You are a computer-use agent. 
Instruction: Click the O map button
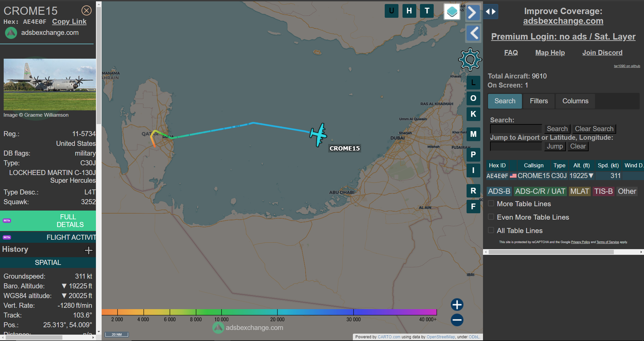(x=473, y=98)
